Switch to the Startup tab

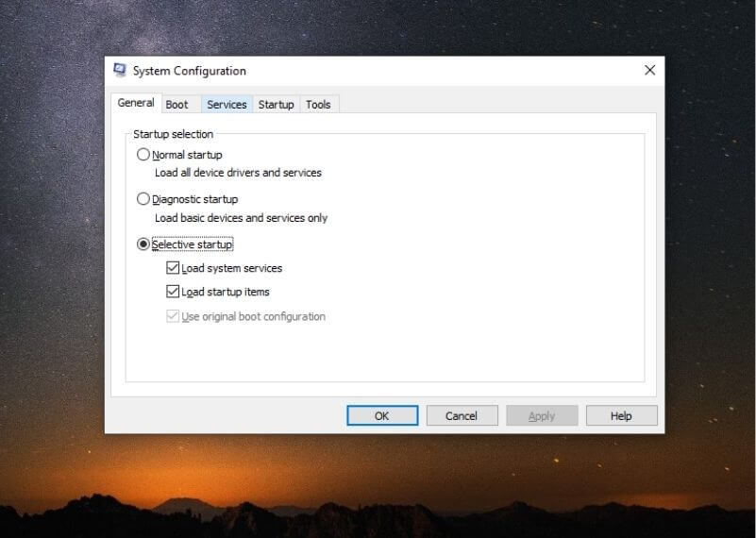pos(276,105)
